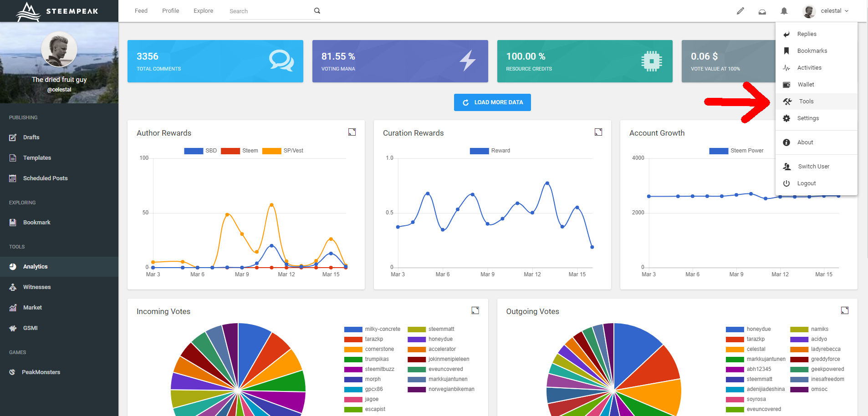Maximize the Outgoing Votes chart
This screenshot has width=868, height=416.
(845, 310)
